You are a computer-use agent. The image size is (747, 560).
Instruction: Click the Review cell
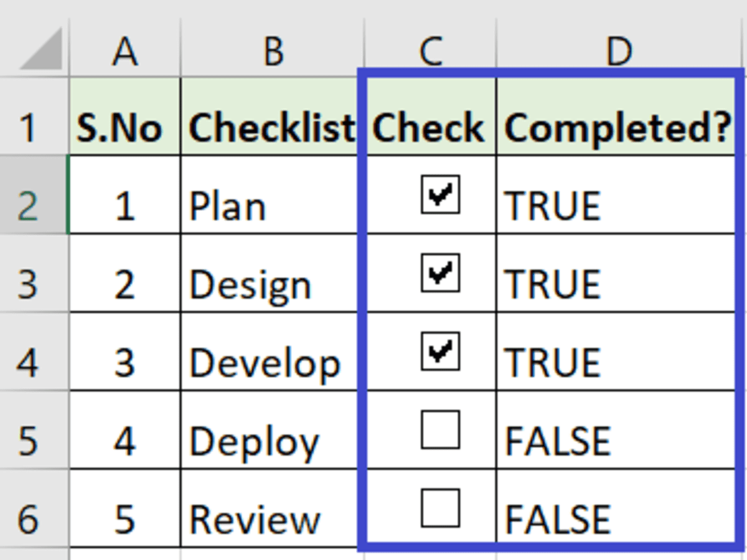tap(271, 518)
